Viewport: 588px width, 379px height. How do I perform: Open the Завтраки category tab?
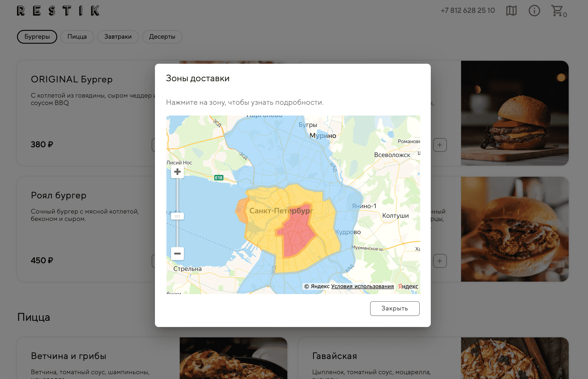coord(118,37)
